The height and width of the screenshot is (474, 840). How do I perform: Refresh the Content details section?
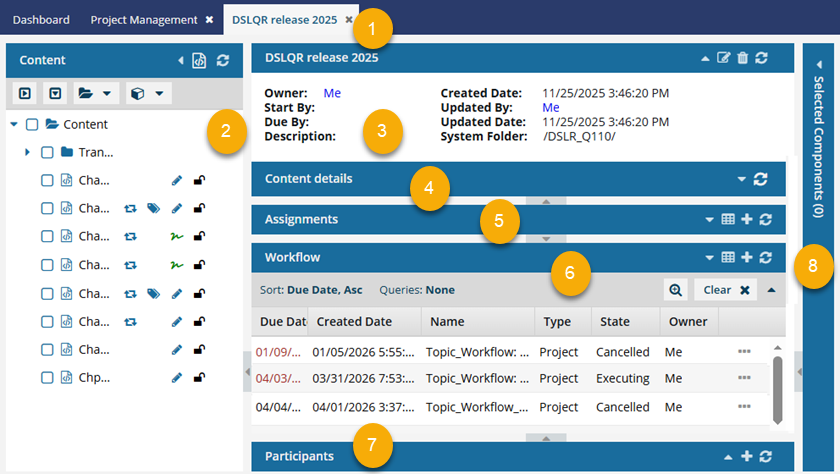pos(761,179)
